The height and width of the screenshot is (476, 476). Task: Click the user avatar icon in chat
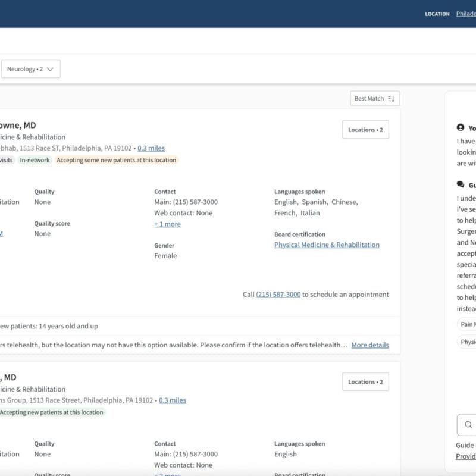point(460,128)
